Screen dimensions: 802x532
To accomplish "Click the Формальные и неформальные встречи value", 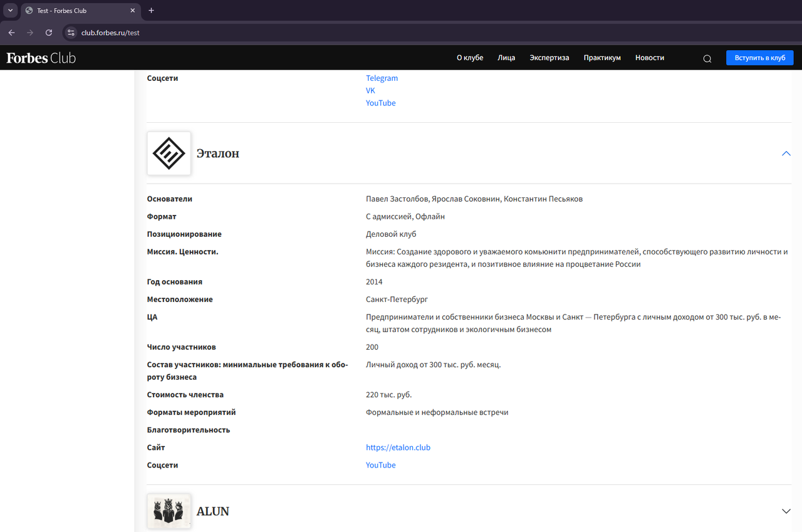I will 437,412.
